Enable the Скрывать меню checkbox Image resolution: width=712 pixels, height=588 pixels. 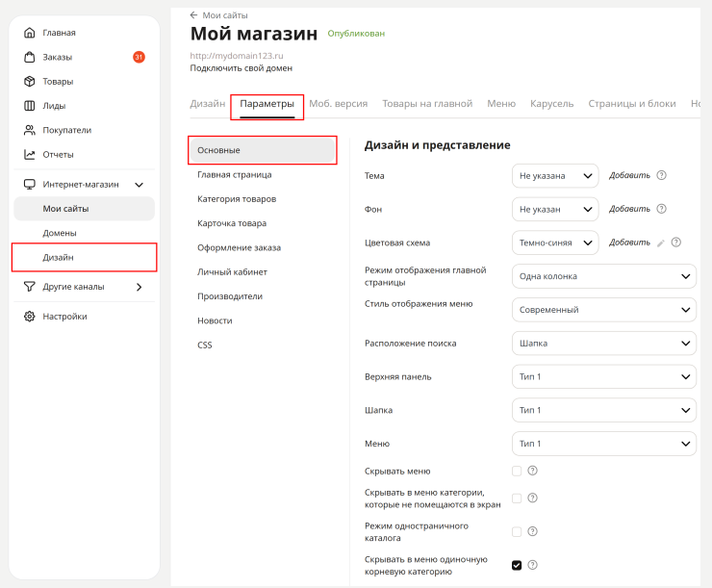point(517,471)
